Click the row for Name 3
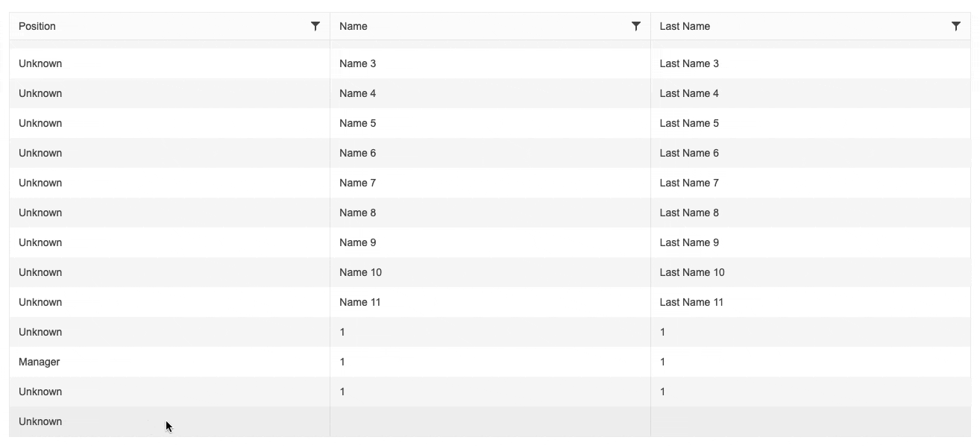 [358, 63]
